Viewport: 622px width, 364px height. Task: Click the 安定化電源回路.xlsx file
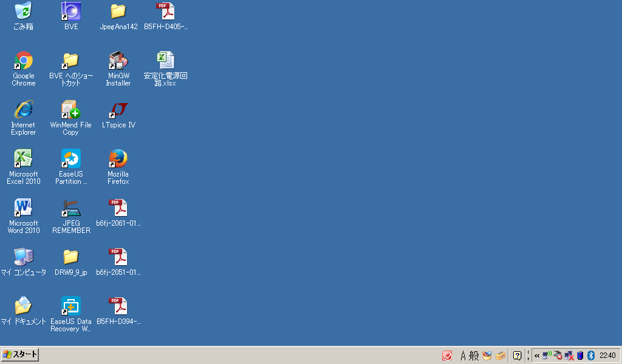click(x=165, y=61)
